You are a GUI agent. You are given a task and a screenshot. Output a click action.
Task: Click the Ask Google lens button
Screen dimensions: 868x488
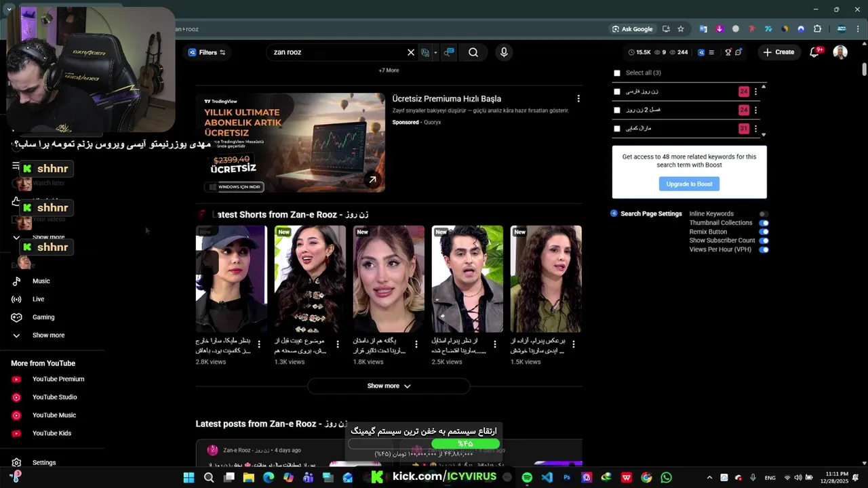pyautogui.click(x=632, y=29)
